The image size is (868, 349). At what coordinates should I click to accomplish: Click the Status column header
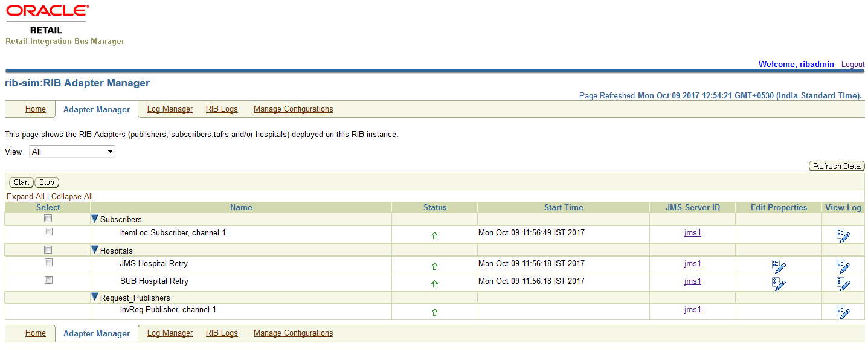point(435,207)
